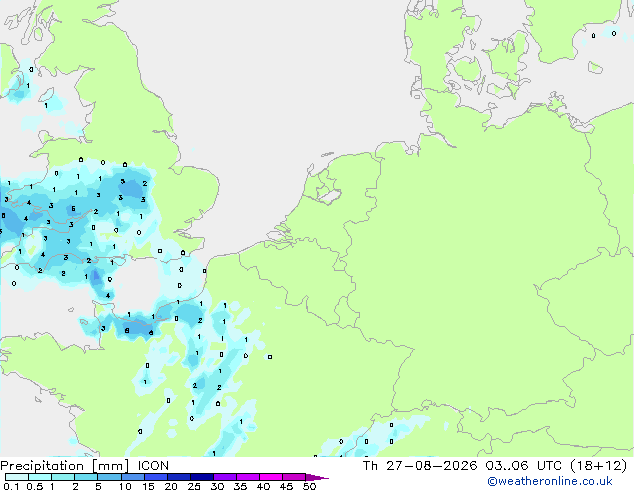Viewport: 634px width, 490px height.
Task: Select the 30–35 mm purple legend box
Action: coord(224,477)
